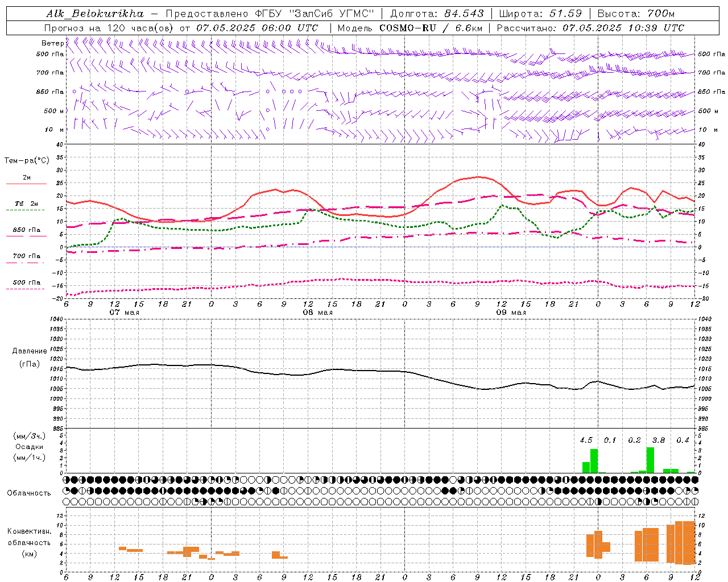Click the 07 мая date label

point(125,313)
